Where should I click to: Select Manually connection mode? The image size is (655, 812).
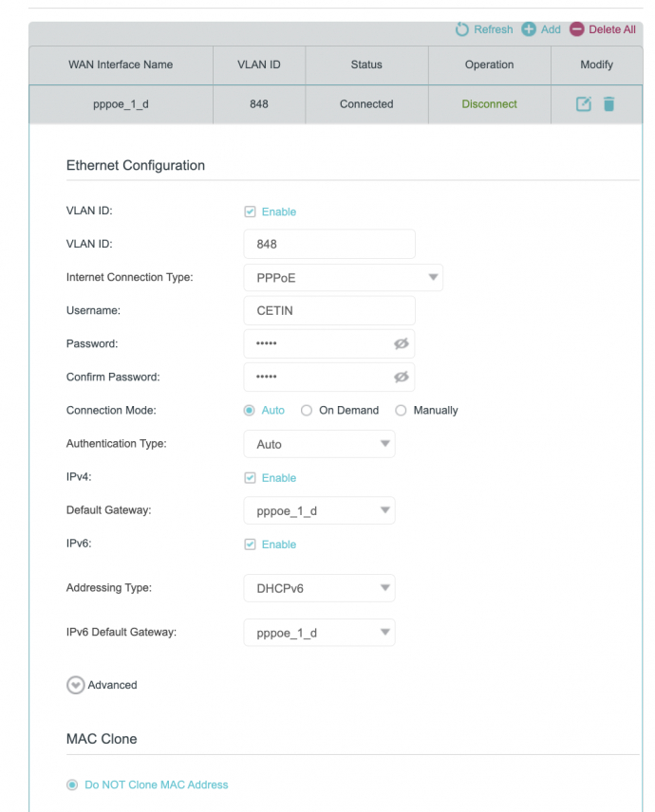401,410
